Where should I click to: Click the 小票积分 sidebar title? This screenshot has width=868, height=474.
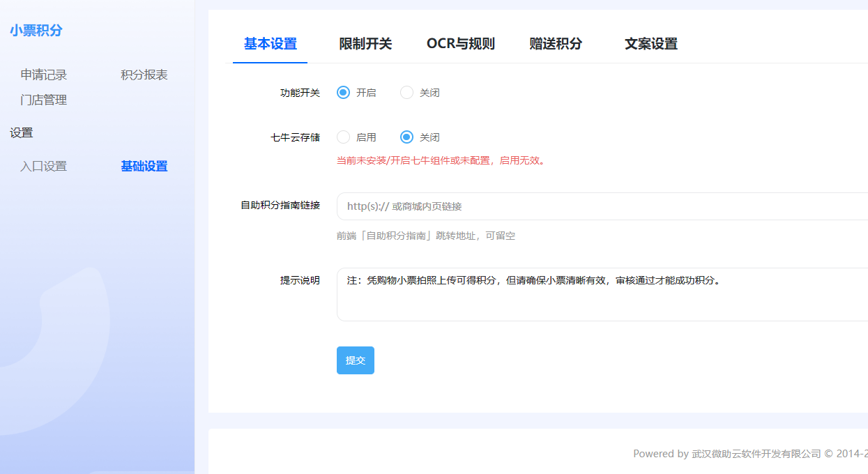pyautogui.click(x=36, y=31)
